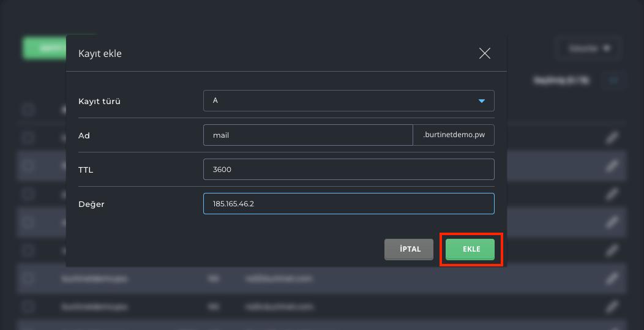
Task: Close the Kayıt ekle dialog with X
Action: pyautogui.click(x=484, y=53)
